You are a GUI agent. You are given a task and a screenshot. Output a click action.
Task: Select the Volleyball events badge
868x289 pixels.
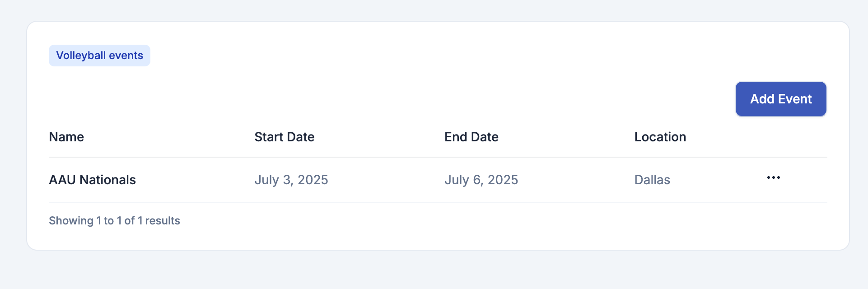tap(99, 56)
